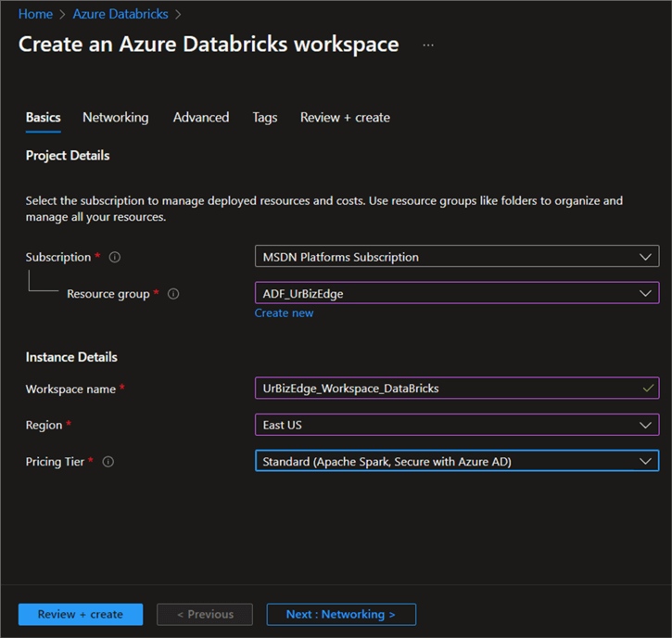
Task: Go to Azure Databricks breadcrumb
Action: click(x=120, y=14)
